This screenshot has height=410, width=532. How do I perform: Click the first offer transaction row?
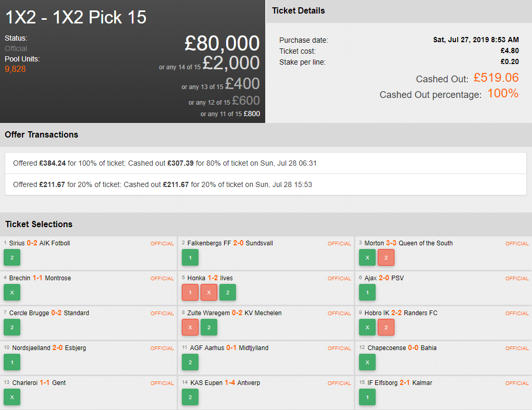pyautogui.click(x=266, y=163)
